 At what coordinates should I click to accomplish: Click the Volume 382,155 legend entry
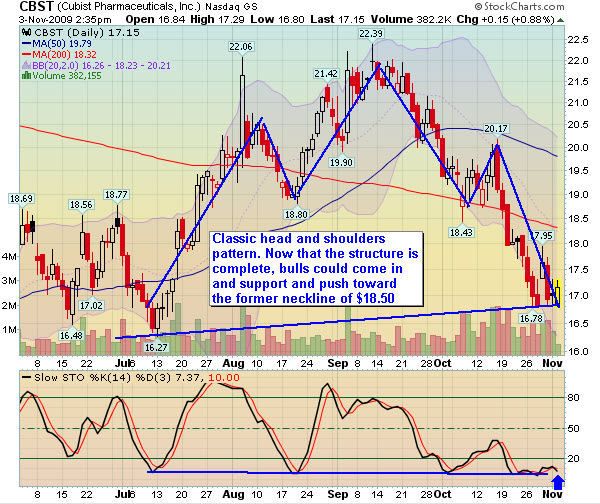(x=62, y=76)
